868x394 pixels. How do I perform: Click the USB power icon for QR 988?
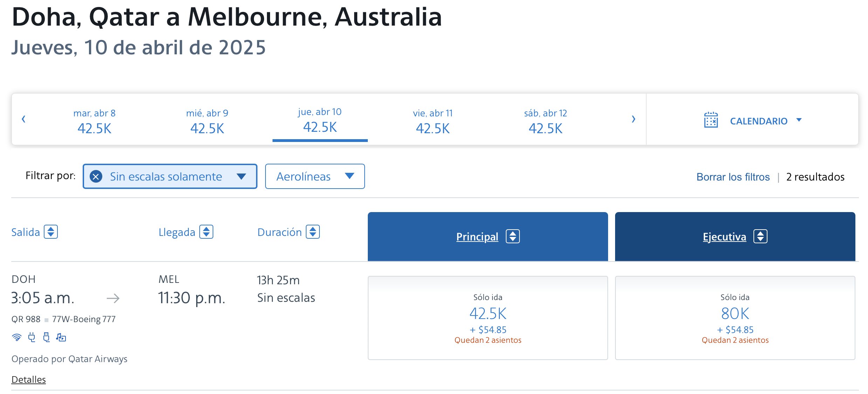click(x=46, y=337)
